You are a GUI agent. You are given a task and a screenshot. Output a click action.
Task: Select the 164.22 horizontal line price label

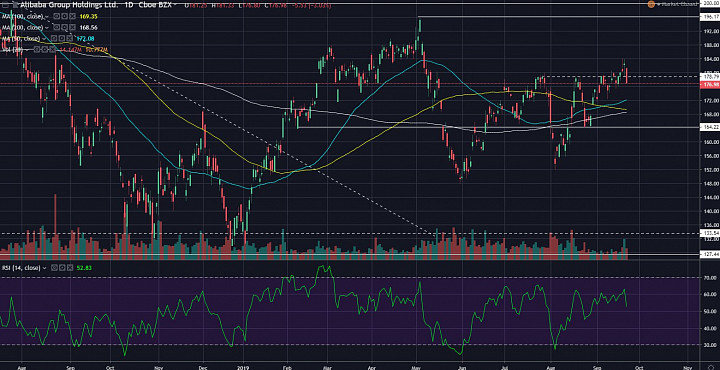(x=710, y=127)
